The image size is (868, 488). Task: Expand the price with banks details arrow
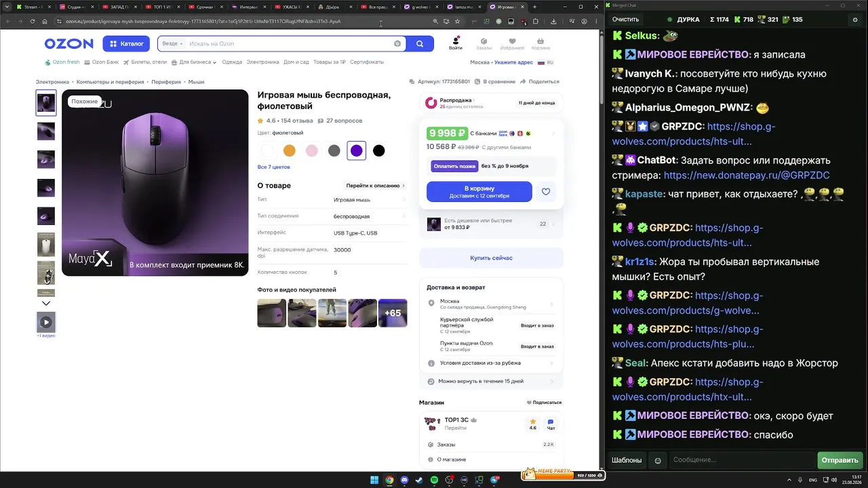(x=553, y=134)
